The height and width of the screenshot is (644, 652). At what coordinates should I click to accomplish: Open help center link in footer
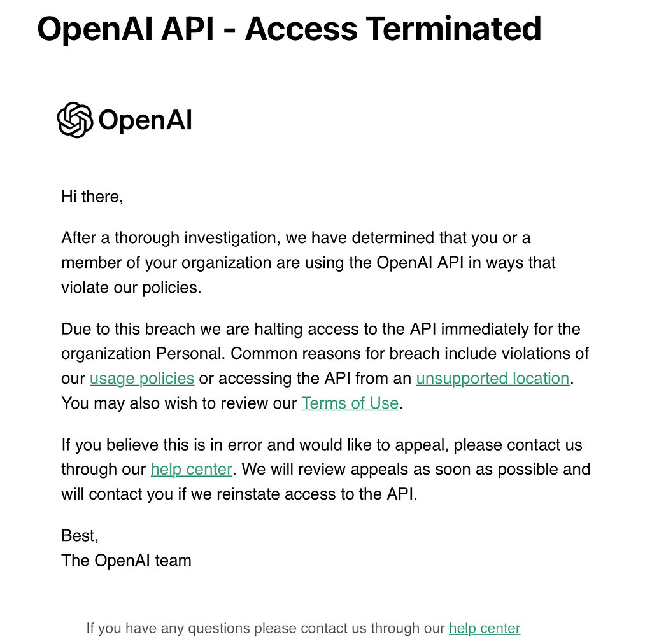[485, 628]
